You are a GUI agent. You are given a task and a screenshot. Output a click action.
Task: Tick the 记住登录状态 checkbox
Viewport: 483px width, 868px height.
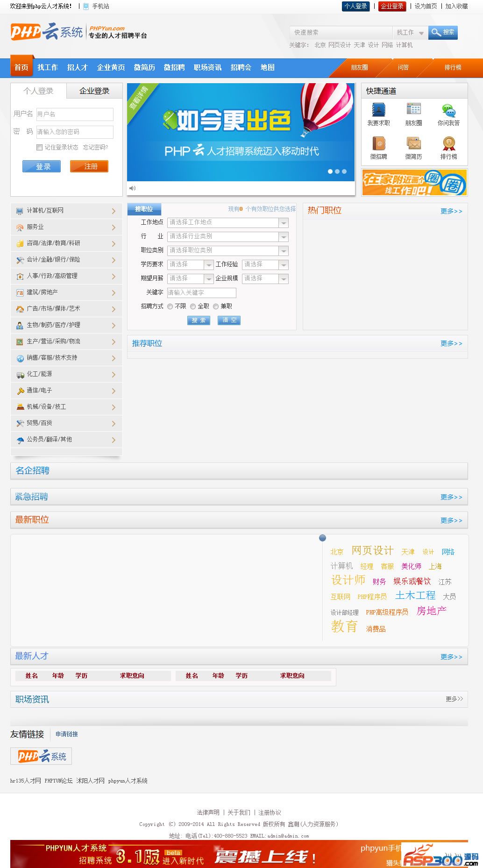[39, 147]
